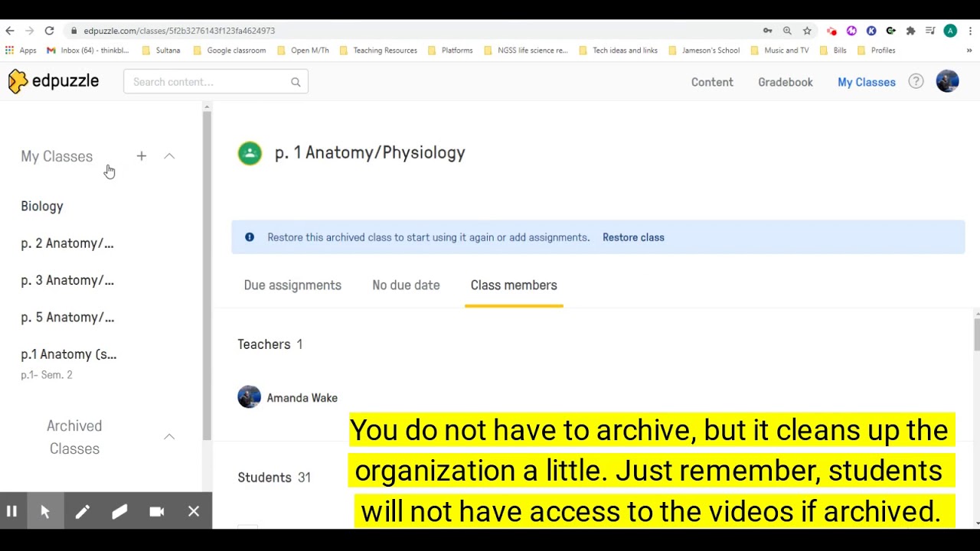Open the Apps grid shortcut

pos(21,51)
